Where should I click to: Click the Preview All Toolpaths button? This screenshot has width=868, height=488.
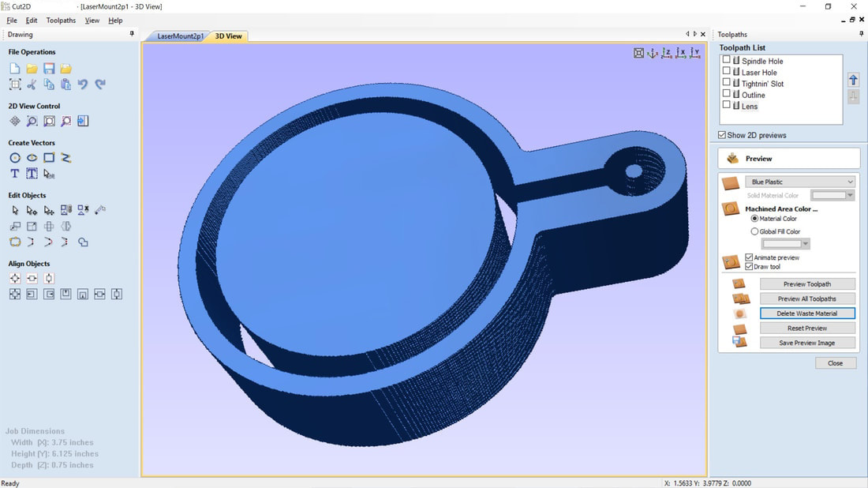point(806,298)
